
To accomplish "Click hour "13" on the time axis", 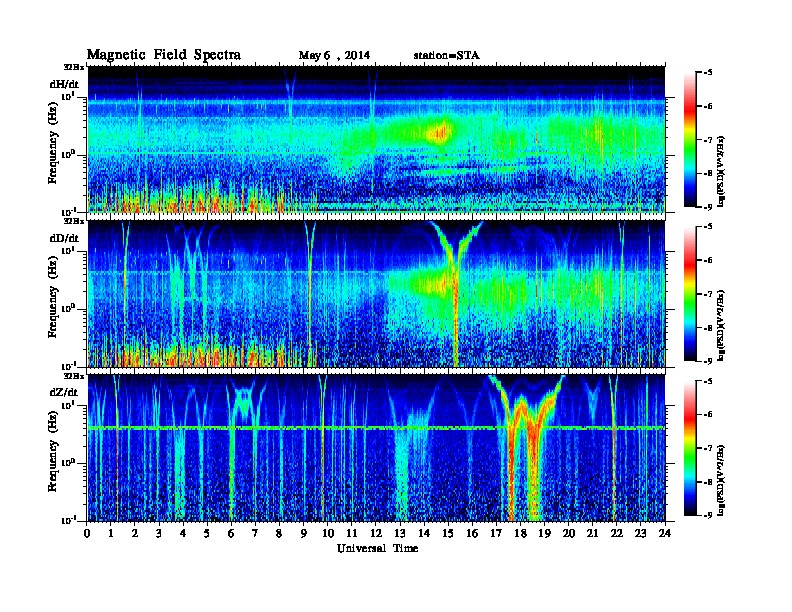I will coord(400,534).
